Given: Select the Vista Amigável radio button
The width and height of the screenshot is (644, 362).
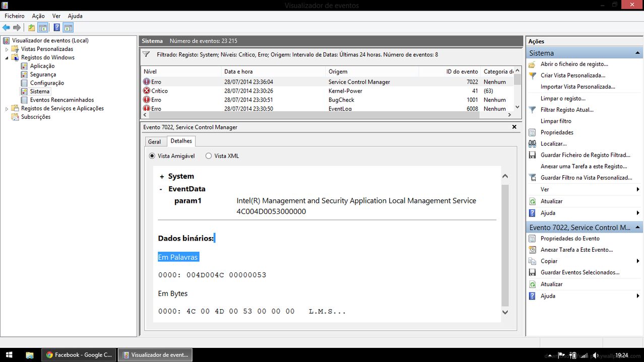Looking at the screenshot, I should [152, 156].
